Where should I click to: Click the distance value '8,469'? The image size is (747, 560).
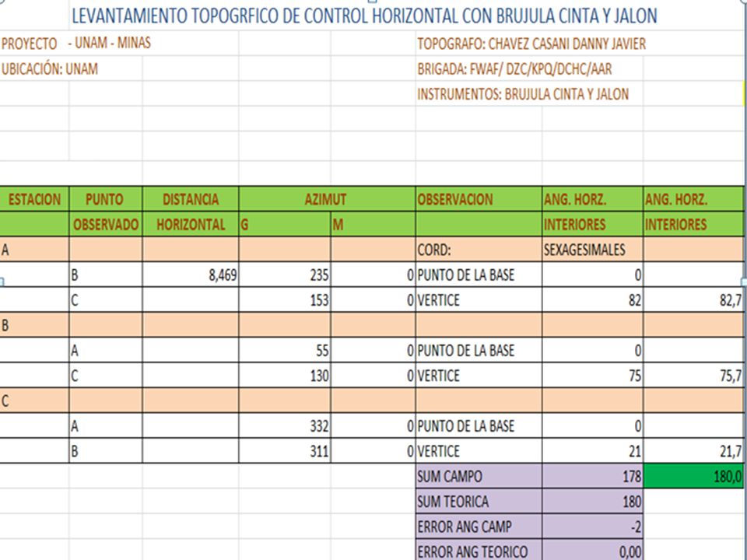(191, 275)
